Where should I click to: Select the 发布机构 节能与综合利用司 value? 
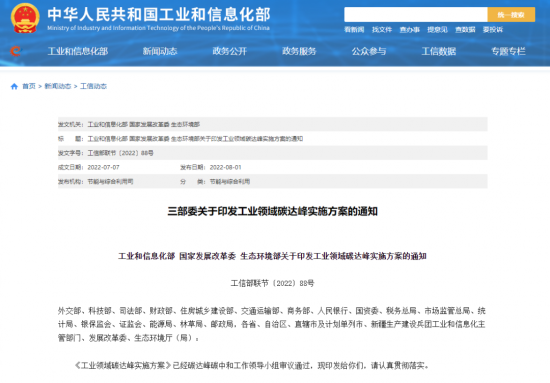click(110, 182)
